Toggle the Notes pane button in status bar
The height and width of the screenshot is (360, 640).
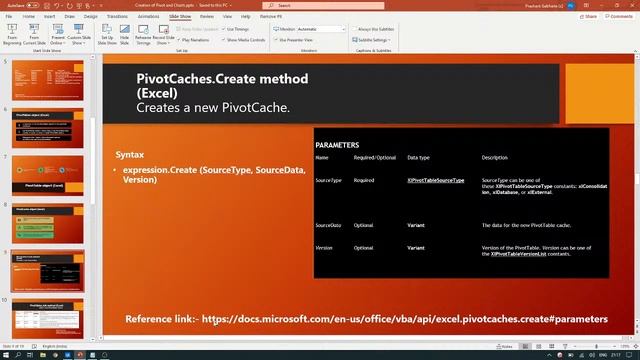point(504,347)
